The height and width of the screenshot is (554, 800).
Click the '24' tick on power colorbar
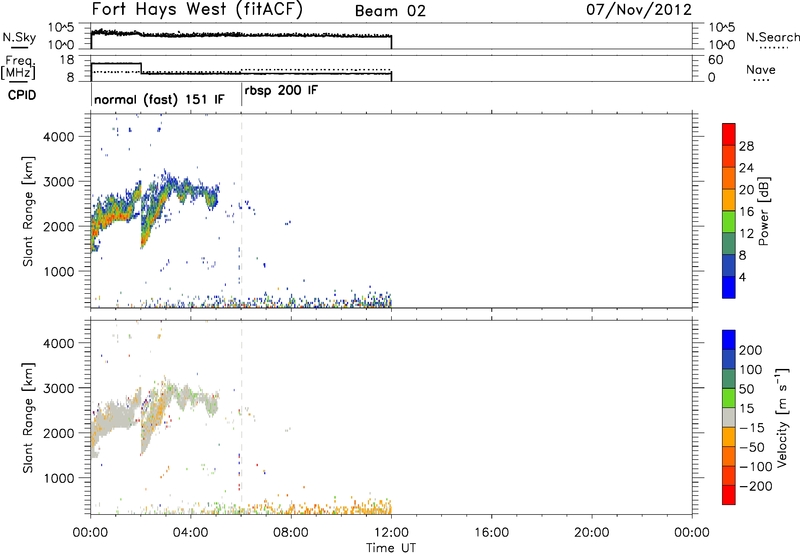click(x=746, y=168)
